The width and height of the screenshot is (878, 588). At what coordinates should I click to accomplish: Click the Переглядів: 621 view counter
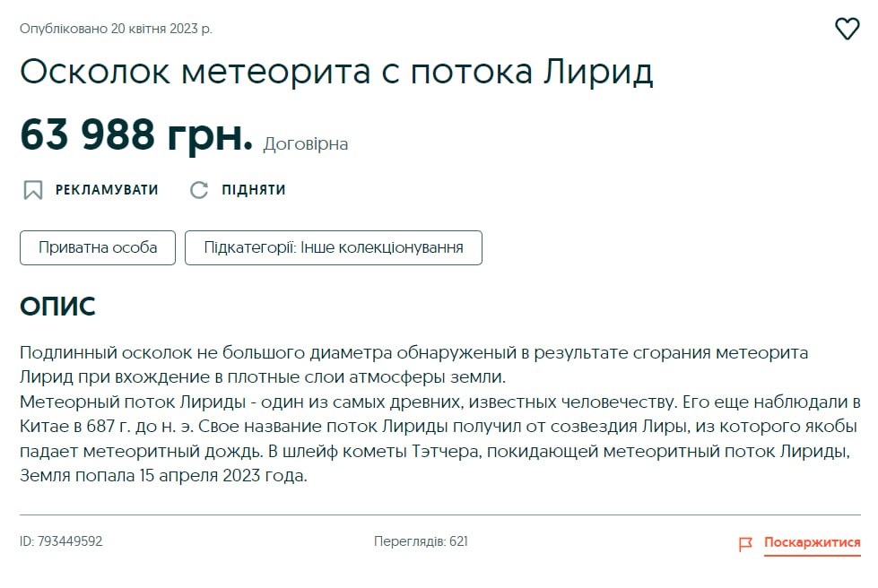click(x=421, y=541)
